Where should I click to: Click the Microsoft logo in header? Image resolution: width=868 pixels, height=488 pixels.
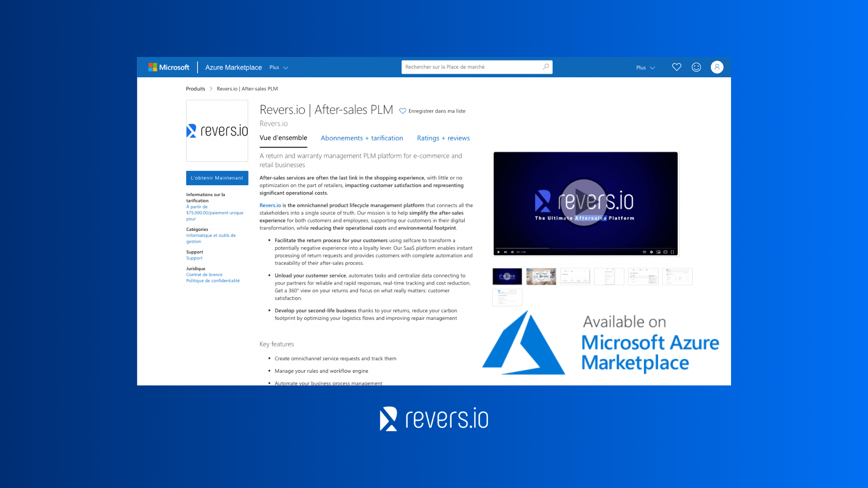[x=169, y=67]
